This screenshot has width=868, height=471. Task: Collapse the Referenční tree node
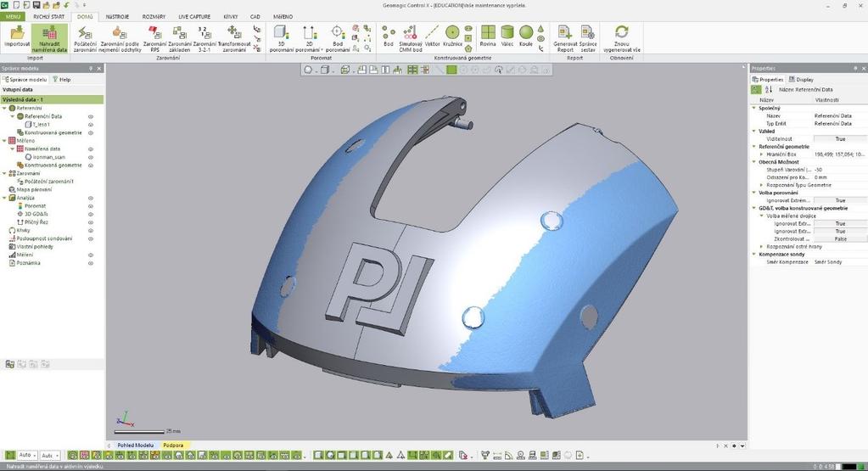(x=4, y=108)
